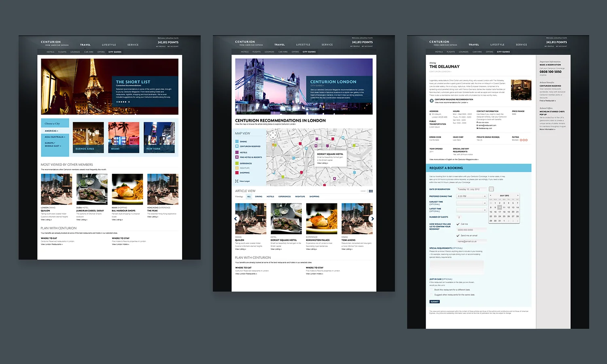This screenshot has width=607, height=364.
Task: Toggle the Call me checkbox
Action: pyautogui.click(x=458, y=224)
